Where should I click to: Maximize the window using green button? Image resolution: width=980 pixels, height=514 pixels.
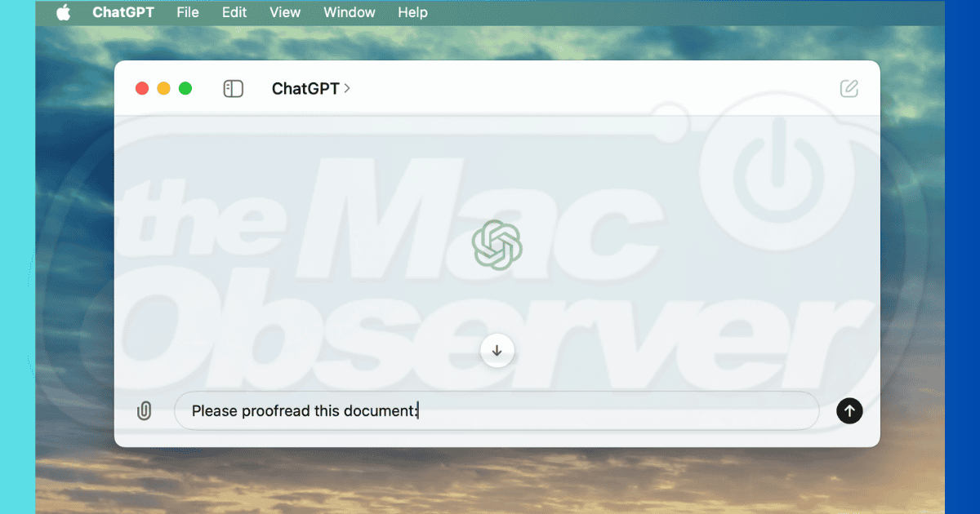pyautogui.click(x=185, y=88)
